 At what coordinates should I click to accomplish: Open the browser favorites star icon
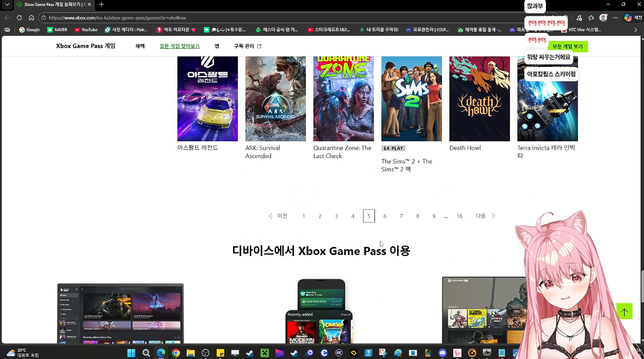point(591,18)
